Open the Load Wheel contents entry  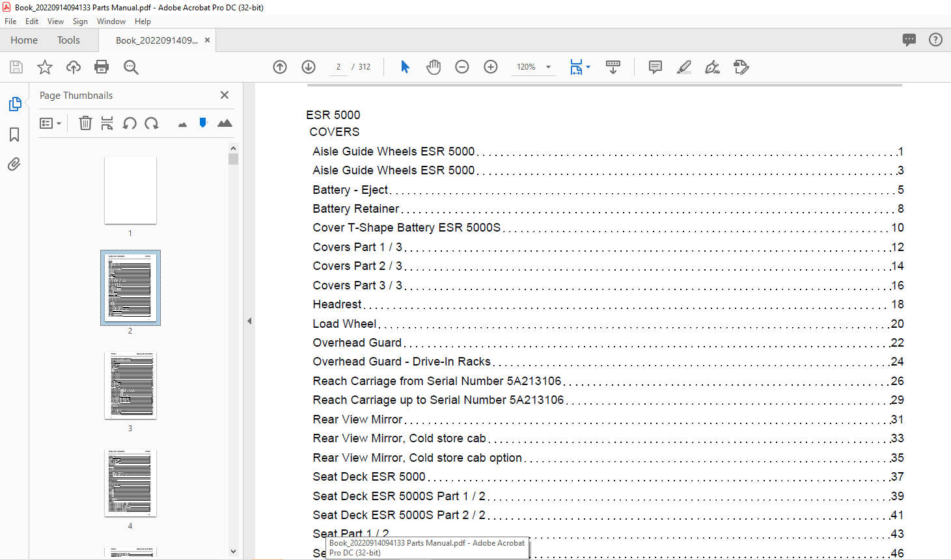tap(608, 324)
